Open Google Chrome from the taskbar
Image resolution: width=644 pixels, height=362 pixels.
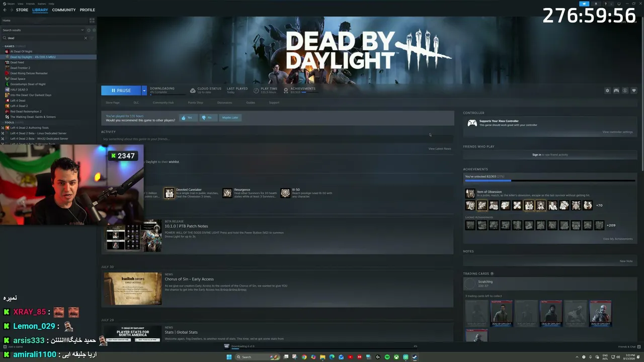tap(304, 357)
